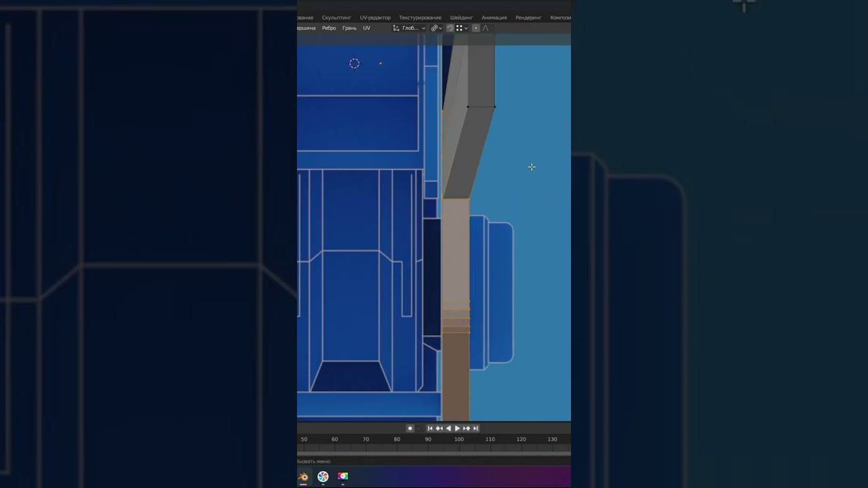The height and width of the screenshot is (488, 868).
Task: Open the Ребро (Edge) menu
Action: 329,28
